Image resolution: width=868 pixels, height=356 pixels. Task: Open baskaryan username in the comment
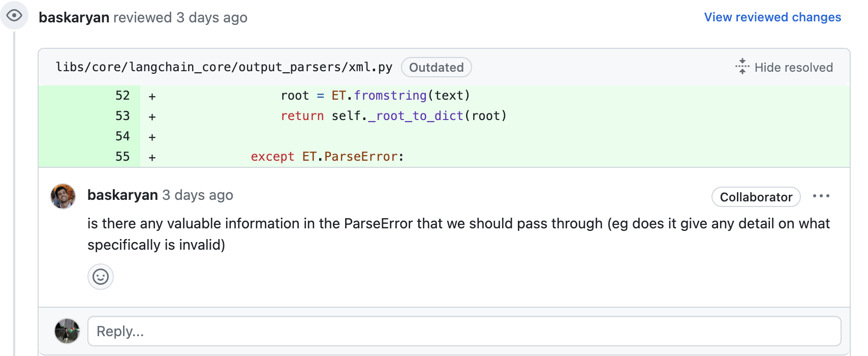pos(122,195)
